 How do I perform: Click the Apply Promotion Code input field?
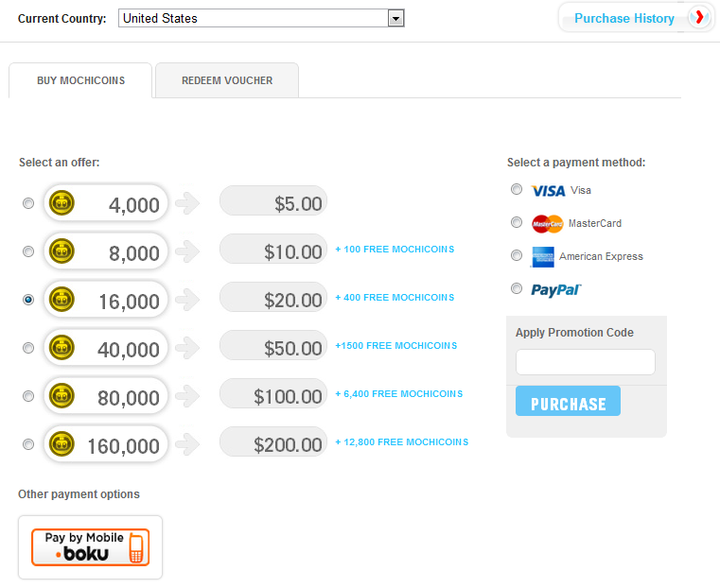tap(585, 362)
